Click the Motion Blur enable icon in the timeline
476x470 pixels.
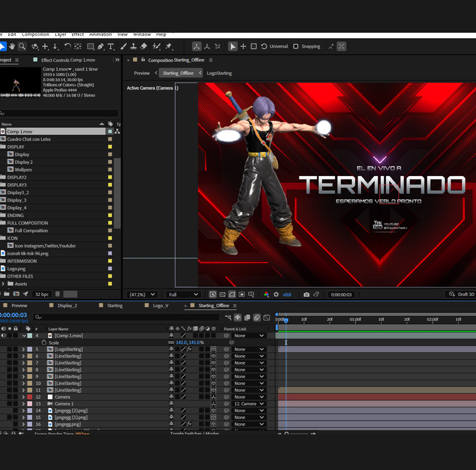257,318
